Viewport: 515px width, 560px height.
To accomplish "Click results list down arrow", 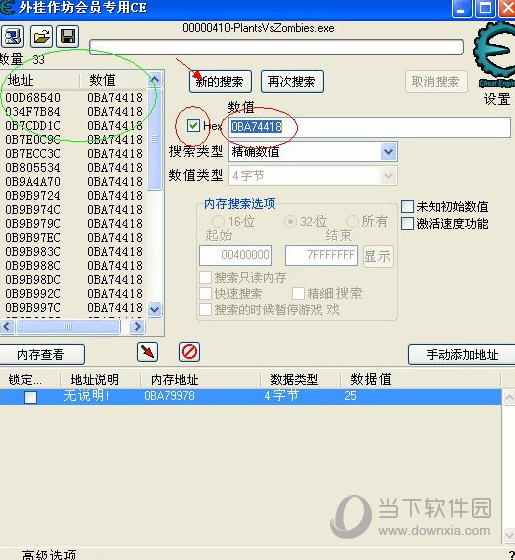I will [155, 309].
